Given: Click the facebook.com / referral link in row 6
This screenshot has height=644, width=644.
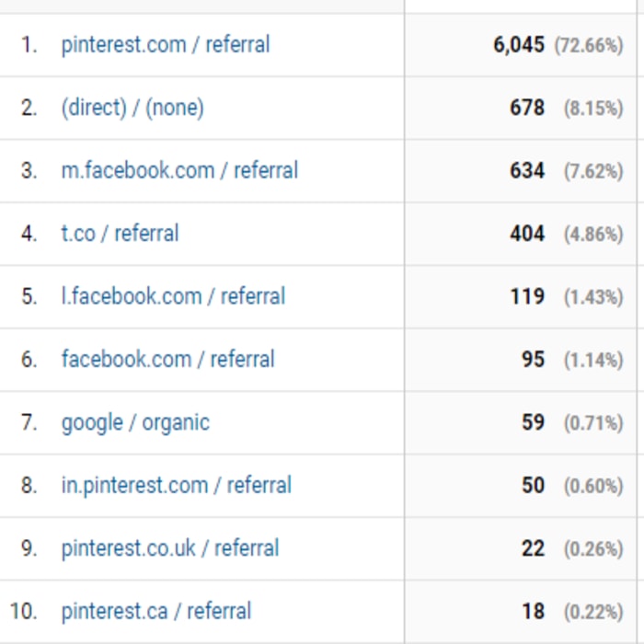Looking at the screenshot, I should pos(167,360).
